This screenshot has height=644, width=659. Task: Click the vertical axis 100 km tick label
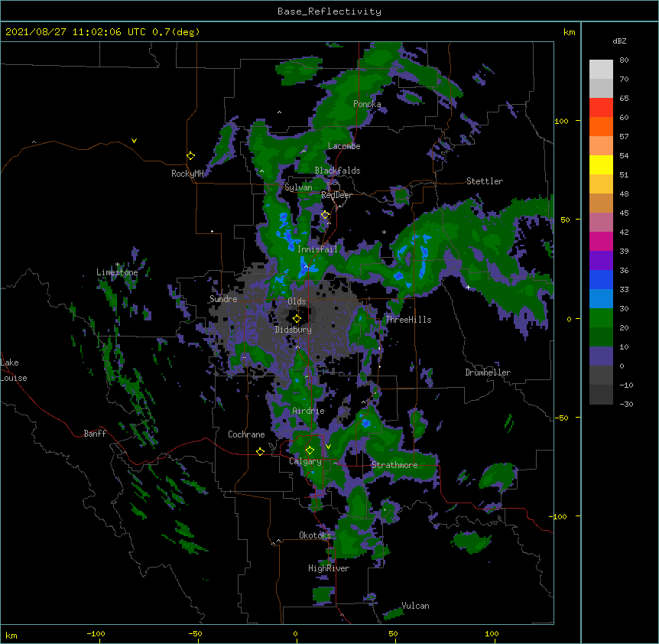coord(561,121)
